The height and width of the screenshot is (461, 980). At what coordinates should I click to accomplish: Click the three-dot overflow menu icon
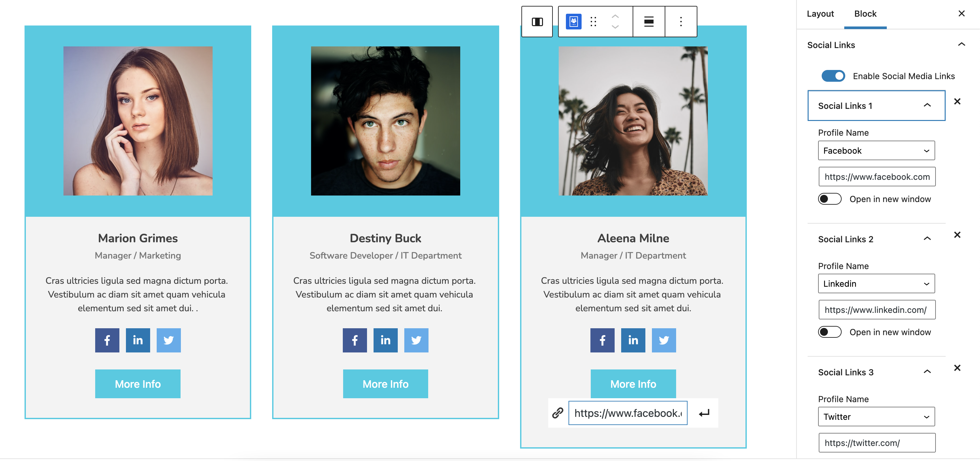point(680,21)
